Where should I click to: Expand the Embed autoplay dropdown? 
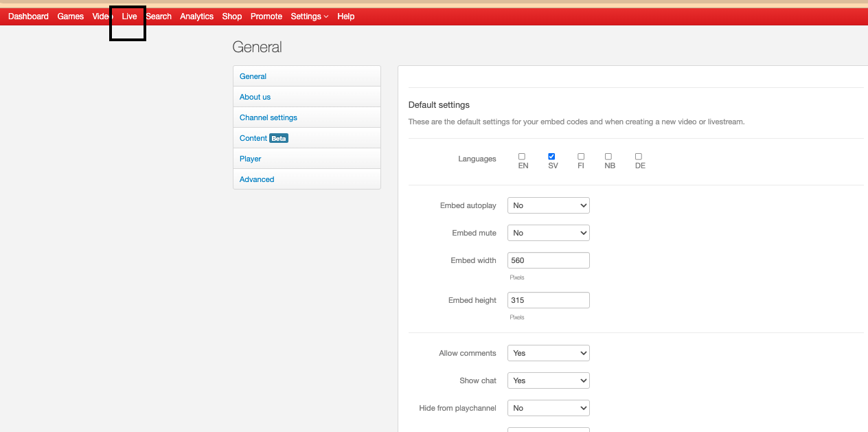[x=548, y=205]
